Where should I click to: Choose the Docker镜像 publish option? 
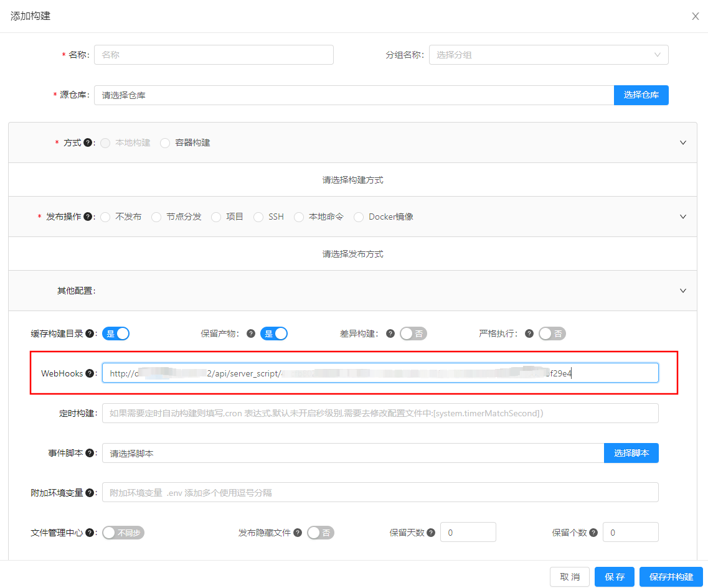(x=359, y=217)
